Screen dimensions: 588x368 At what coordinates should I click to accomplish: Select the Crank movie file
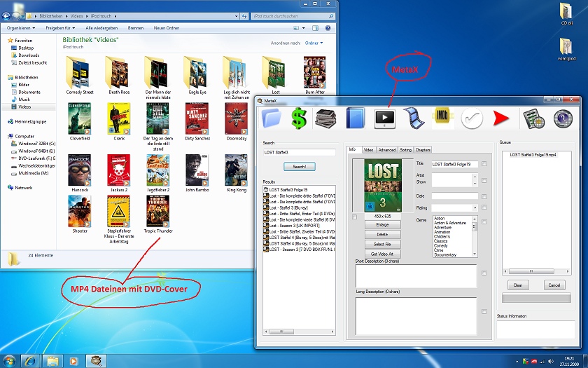[119, 122]
